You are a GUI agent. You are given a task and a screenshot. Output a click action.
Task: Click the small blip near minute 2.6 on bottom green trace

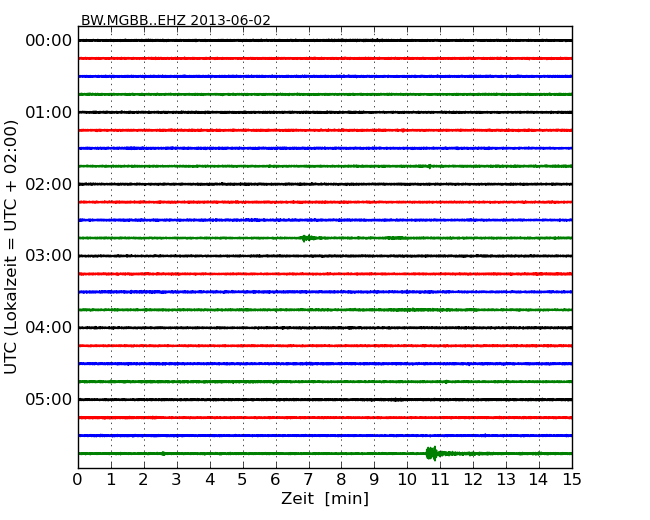pos(163,454)
